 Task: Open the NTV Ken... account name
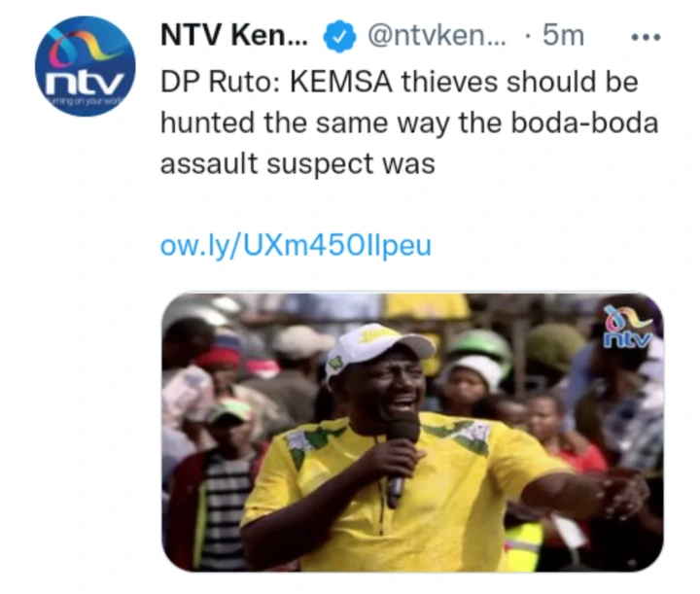(234, 35)
